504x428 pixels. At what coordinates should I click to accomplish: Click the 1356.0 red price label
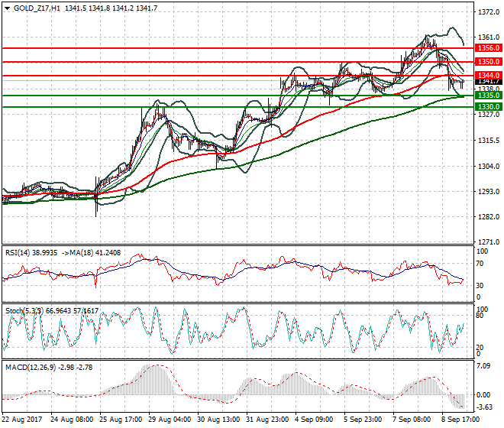(488, 48)
